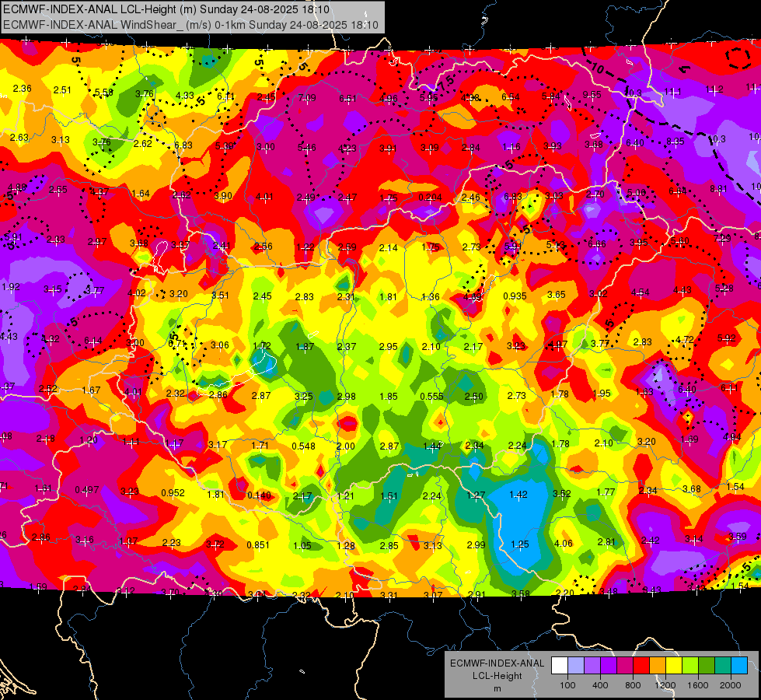The height and width of the screenshot is (700, 761).
Task: Click the dark green legend swatch
Action: pos(707,666)
